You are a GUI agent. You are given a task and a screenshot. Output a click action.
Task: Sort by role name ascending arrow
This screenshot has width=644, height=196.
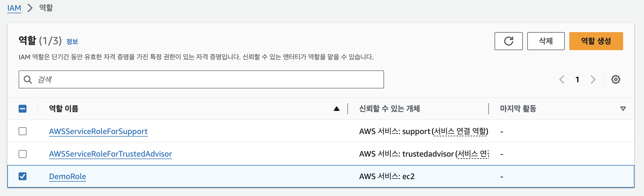coord(336,109)
